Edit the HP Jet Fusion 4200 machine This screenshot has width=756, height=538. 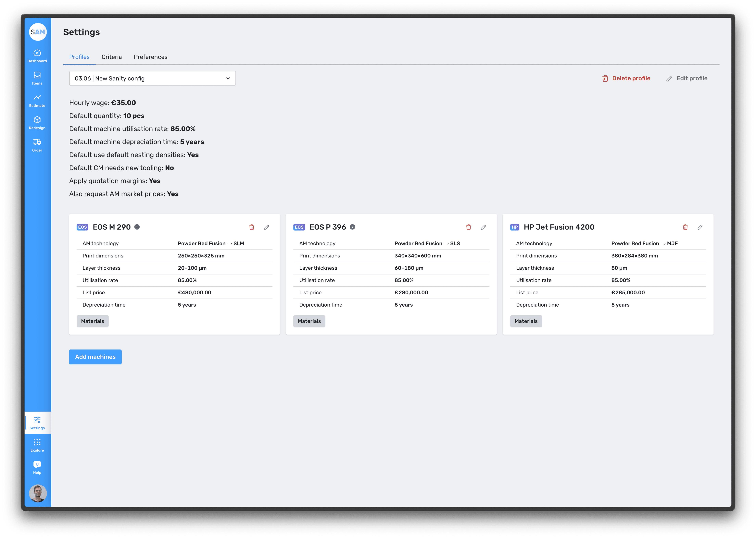pyautogui.click(x=700, y=227)
